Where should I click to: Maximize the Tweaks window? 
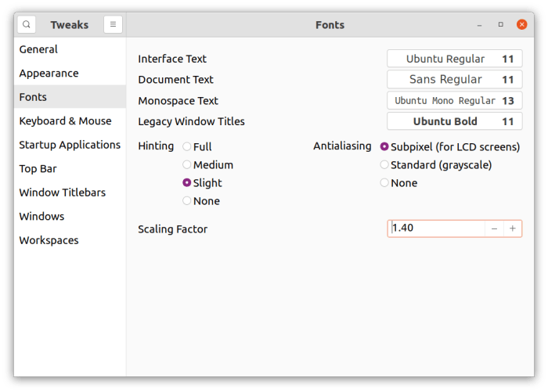[x=501, y=25]
